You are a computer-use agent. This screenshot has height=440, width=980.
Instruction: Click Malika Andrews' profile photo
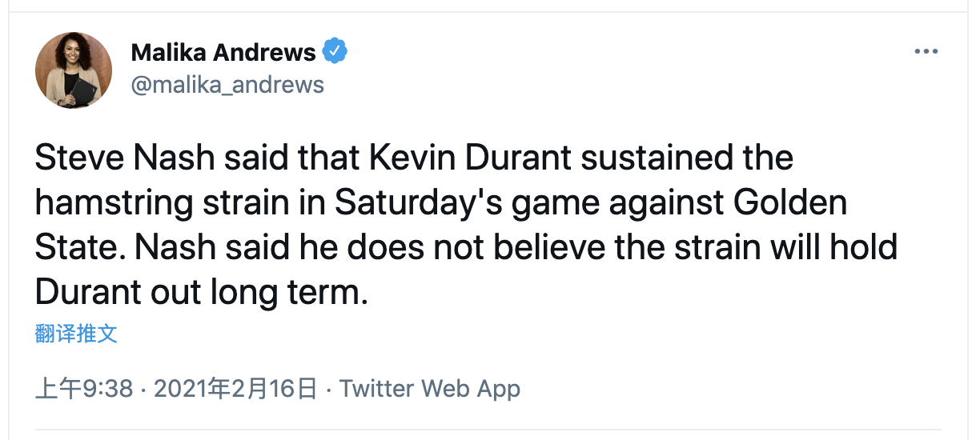point(74,70)
